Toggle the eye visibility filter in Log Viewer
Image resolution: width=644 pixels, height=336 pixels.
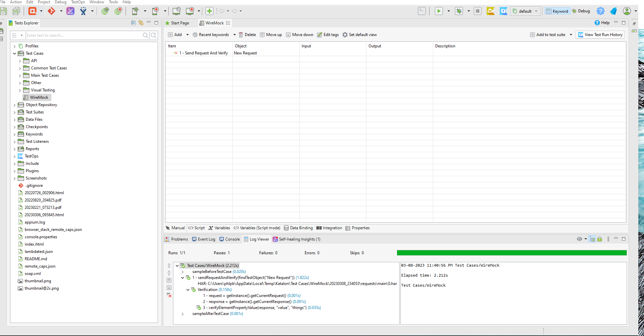click(x=580, y=239)
